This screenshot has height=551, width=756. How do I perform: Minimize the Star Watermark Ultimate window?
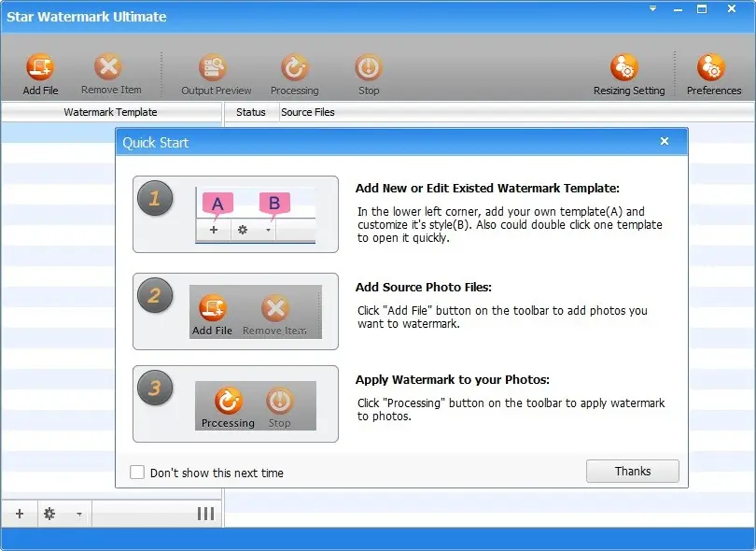point(678,9)
